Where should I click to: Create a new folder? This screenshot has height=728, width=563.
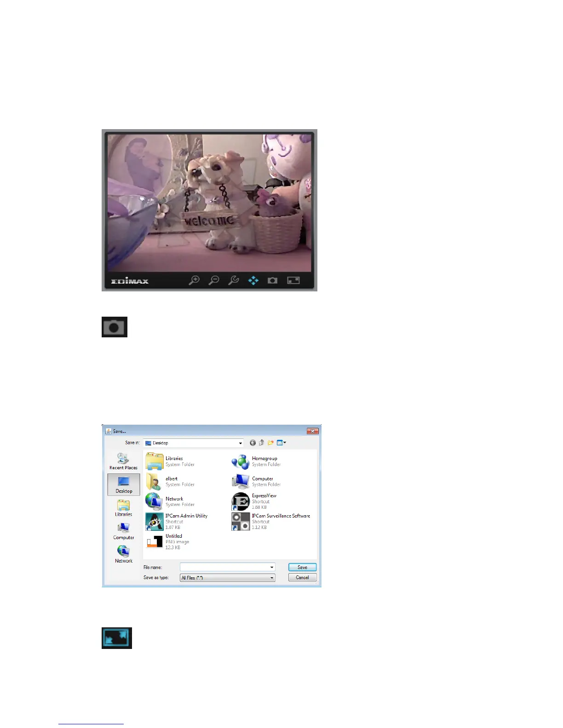270,443
